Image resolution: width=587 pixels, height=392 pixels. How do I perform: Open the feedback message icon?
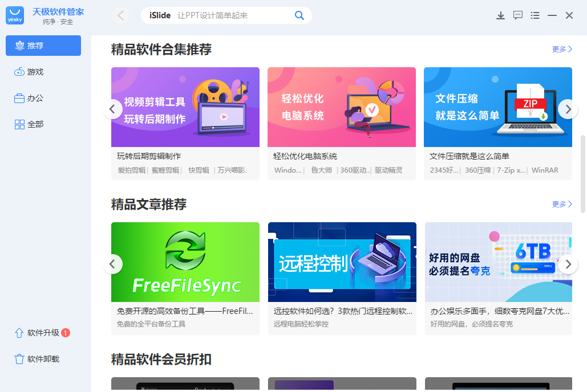pos(518,15)
